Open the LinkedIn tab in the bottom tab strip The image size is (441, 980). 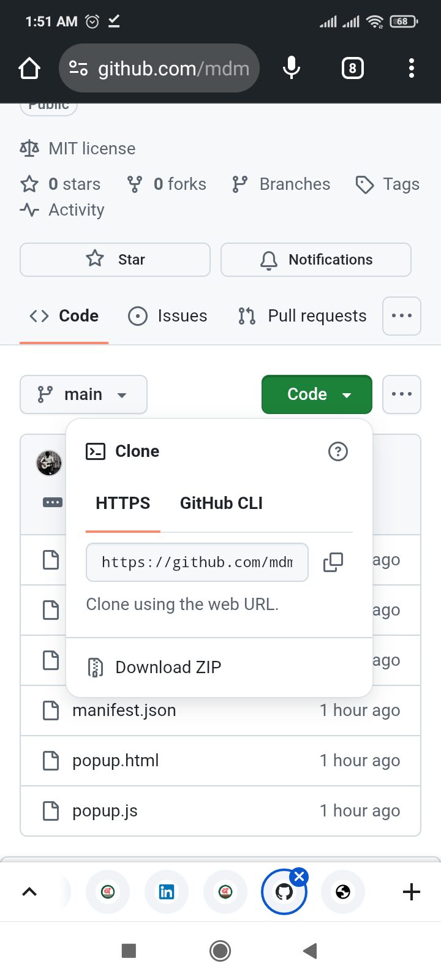[x=166, y=892]
